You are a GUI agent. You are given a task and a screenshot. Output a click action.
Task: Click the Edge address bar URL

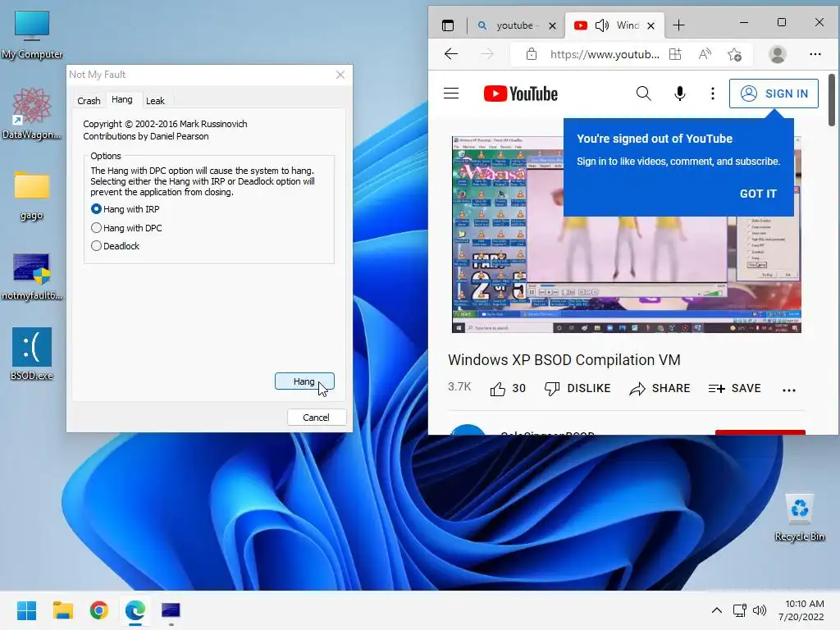pos(605,54)
